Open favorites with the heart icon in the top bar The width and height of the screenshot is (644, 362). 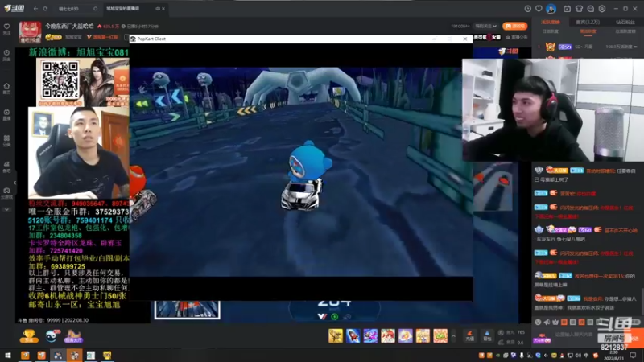539,9
